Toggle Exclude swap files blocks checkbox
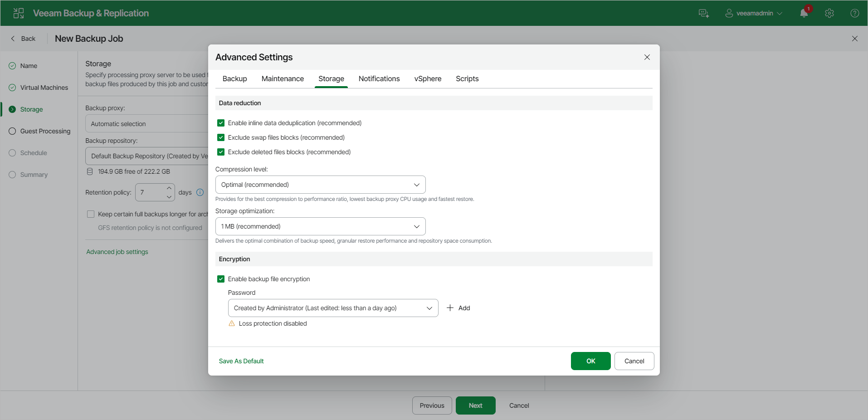Screen dimensions: 868x420 tap(221, 137)
